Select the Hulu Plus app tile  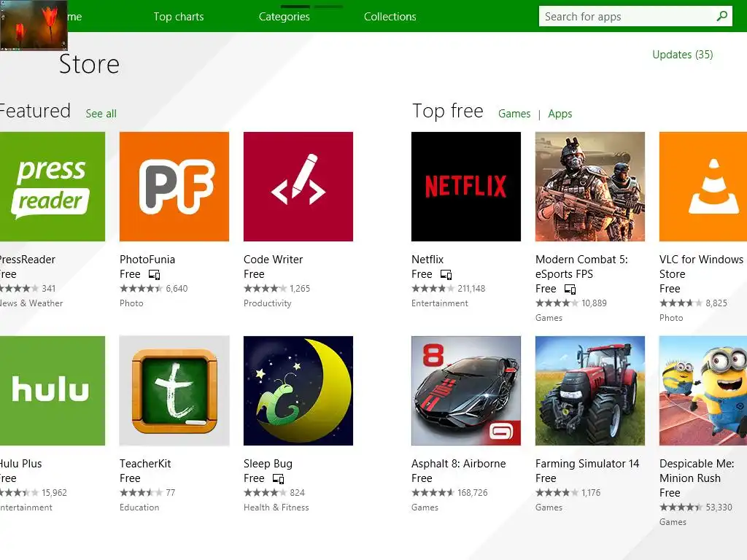coord(51,391)
